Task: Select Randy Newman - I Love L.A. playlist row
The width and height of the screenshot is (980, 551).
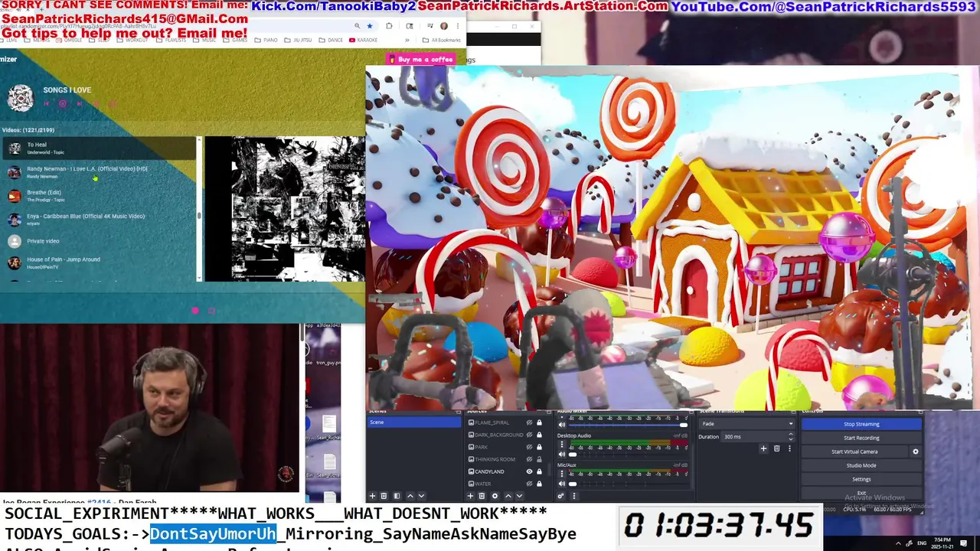Action: click(x=98, y=172)
